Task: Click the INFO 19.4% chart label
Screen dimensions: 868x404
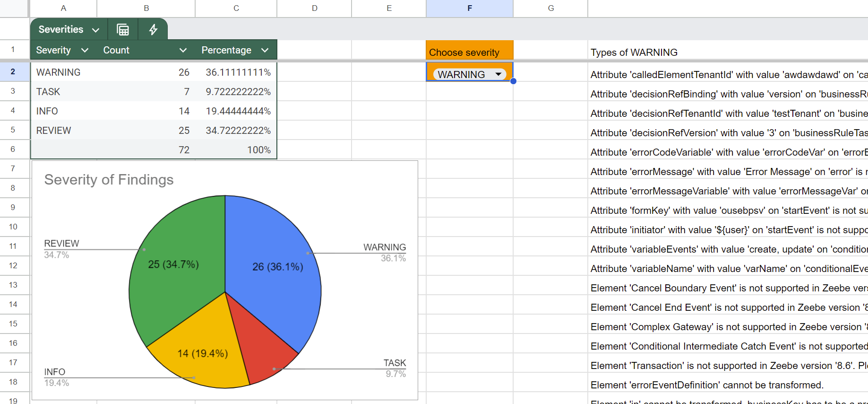Action: [x=57, y=377]
